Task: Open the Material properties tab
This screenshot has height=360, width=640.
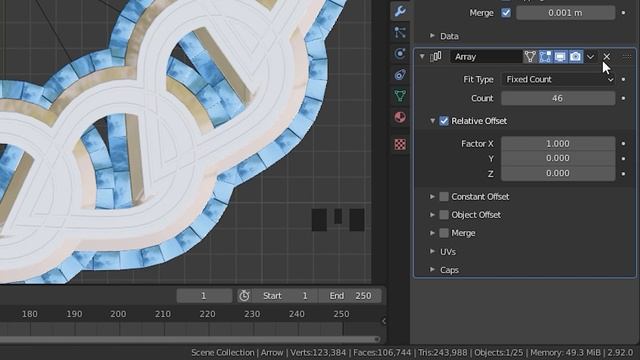Action: click(400, 118)
